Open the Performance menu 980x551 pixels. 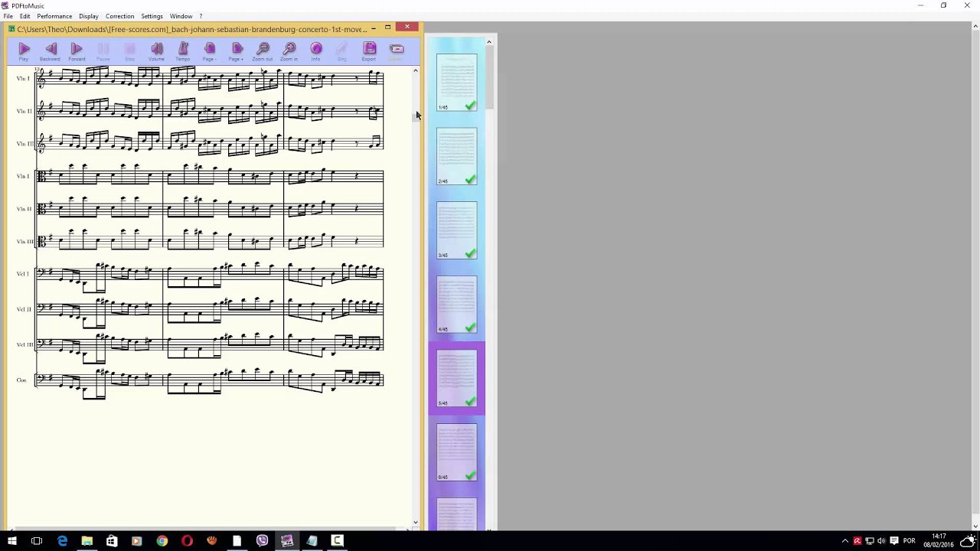[x=54, y=16]
